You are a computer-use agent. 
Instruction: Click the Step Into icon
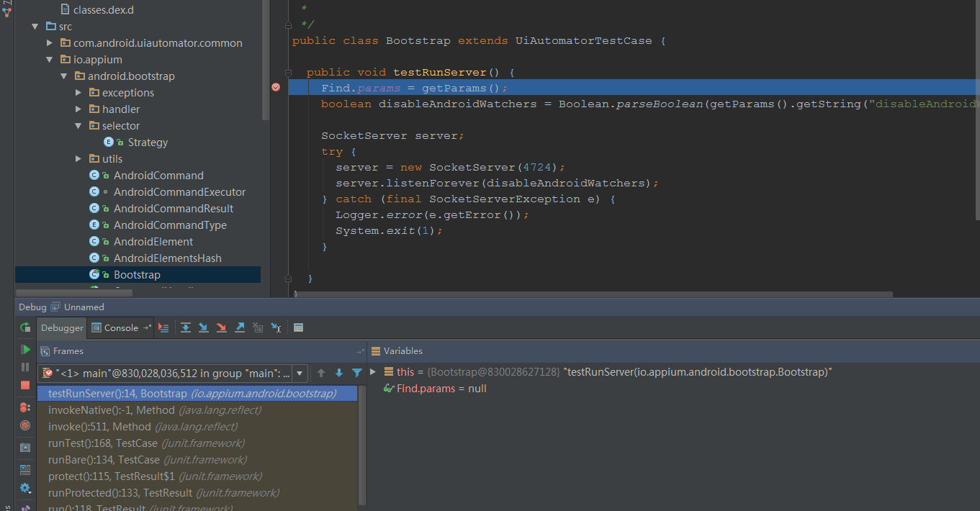(x=204, y=327)
